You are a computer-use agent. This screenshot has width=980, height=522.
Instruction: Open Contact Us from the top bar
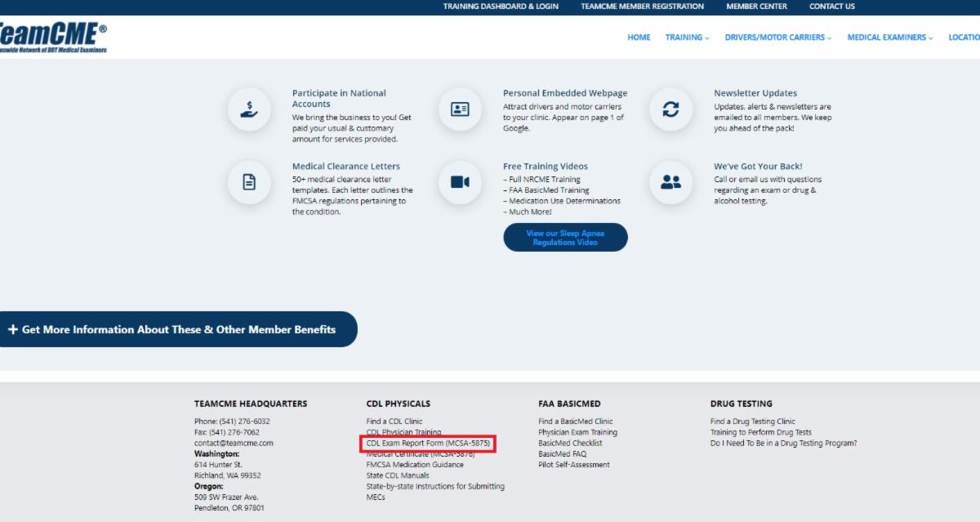point(831,7)
